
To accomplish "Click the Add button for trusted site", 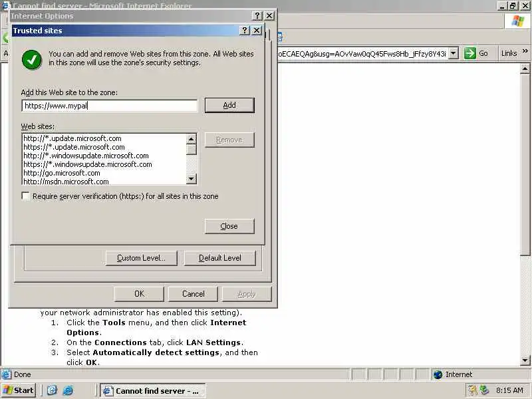I will [x=229, y=105].
